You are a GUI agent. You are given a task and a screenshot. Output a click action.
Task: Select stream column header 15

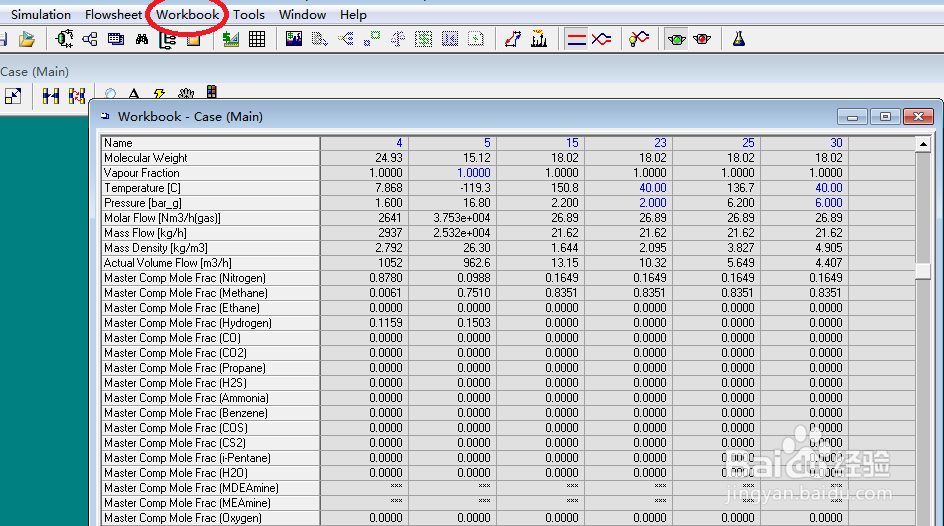[540, 143]
